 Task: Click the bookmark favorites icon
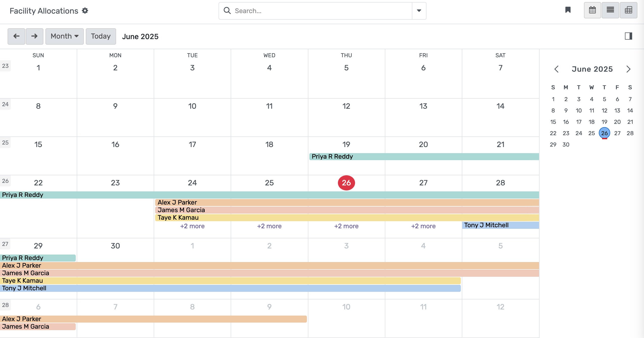pos(568,10)
